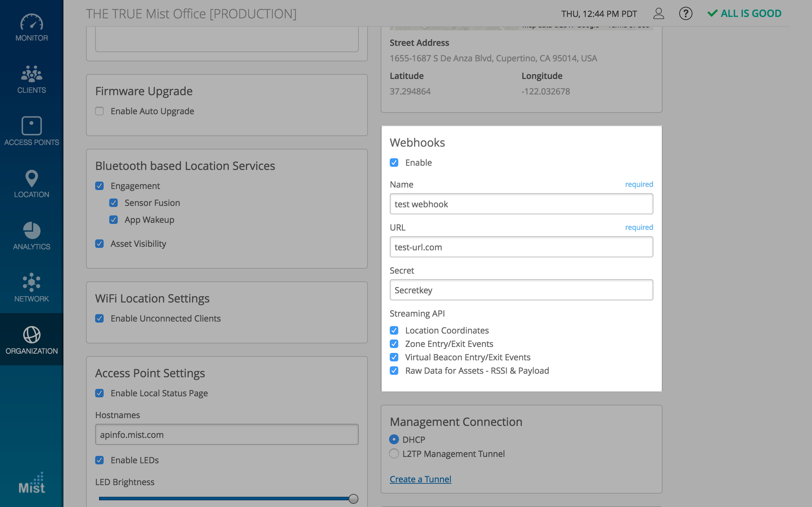The height and width of the screenshot is (507, 812).
Task: Go to Access Points icon
Action: click(x=31, y=126)
